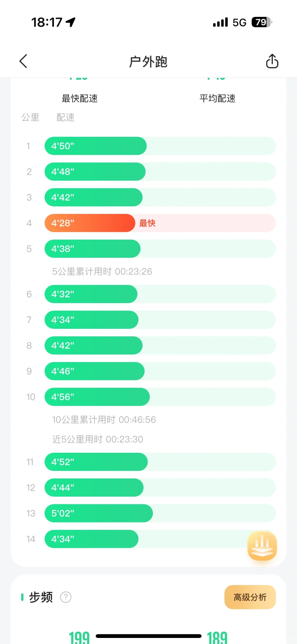This screenshot has width=297, height=644.
Task: Tap the kilometer 10 pace bar 4'56"
Action: tap(97, 397)
